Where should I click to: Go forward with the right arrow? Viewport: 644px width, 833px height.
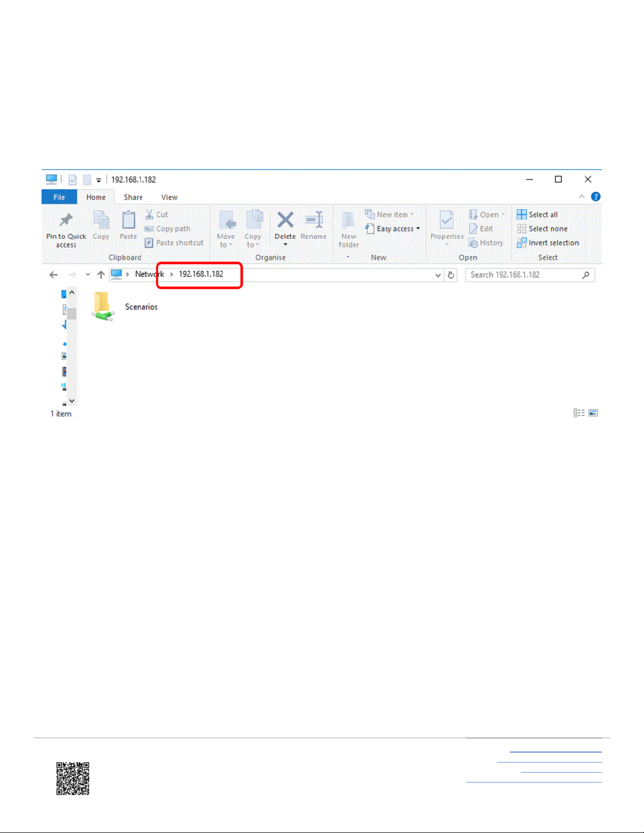[73, 274]
